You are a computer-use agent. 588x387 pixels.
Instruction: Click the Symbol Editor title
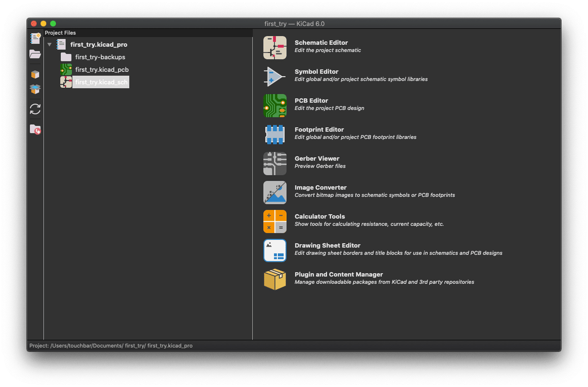pos(317,72)
